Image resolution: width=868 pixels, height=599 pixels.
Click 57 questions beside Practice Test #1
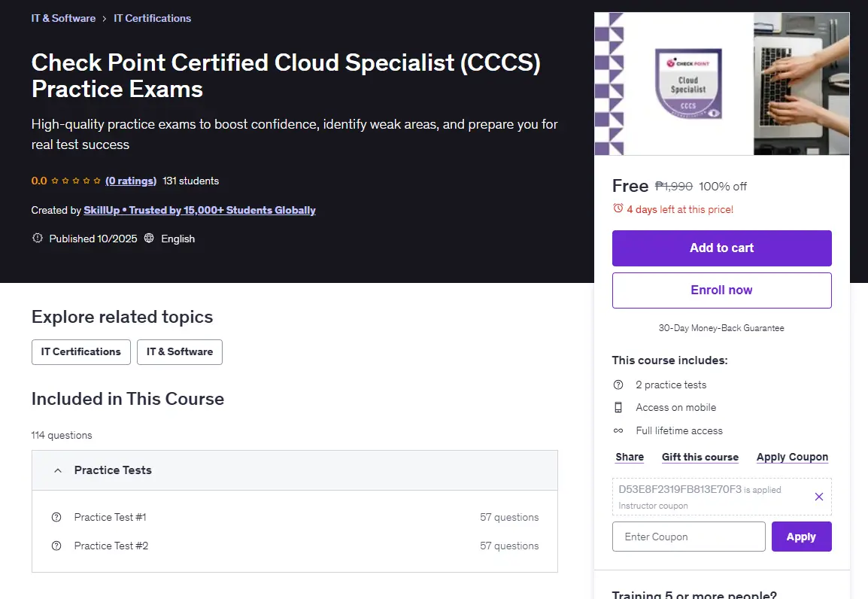pyautogui.click(x=509, y=517)
